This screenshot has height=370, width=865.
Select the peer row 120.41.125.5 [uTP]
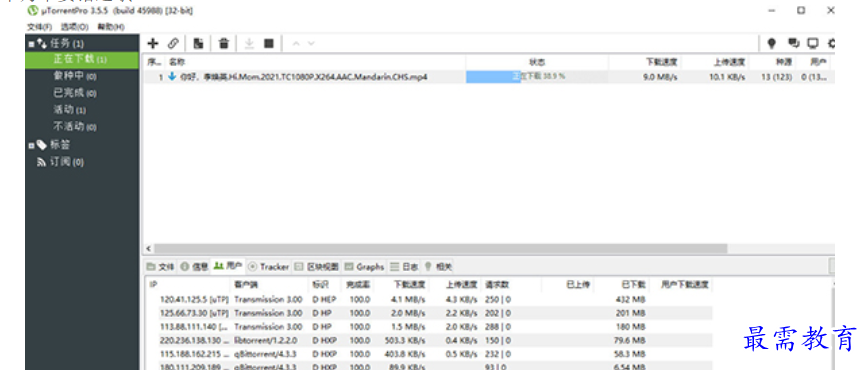[x=429, y=299]
